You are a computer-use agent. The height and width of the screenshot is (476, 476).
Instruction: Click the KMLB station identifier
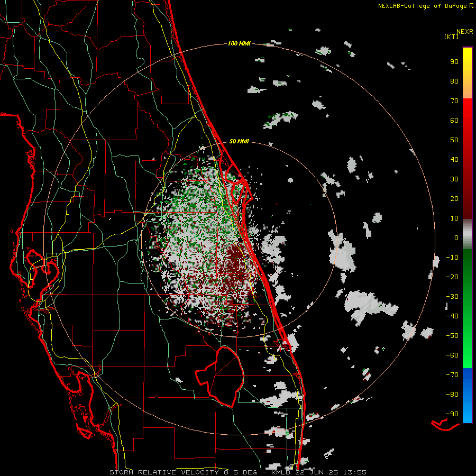[x=281, y=472]
